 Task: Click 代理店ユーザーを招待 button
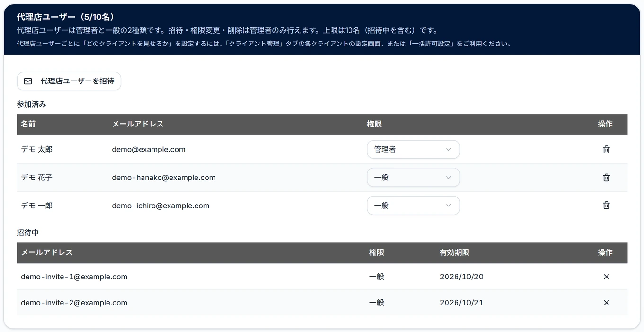69,81
